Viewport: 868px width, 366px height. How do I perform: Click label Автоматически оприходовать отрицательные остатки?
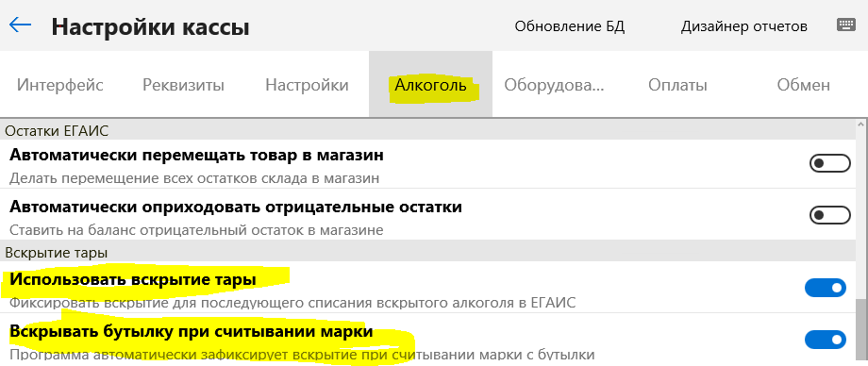click(x=235, y=208)
